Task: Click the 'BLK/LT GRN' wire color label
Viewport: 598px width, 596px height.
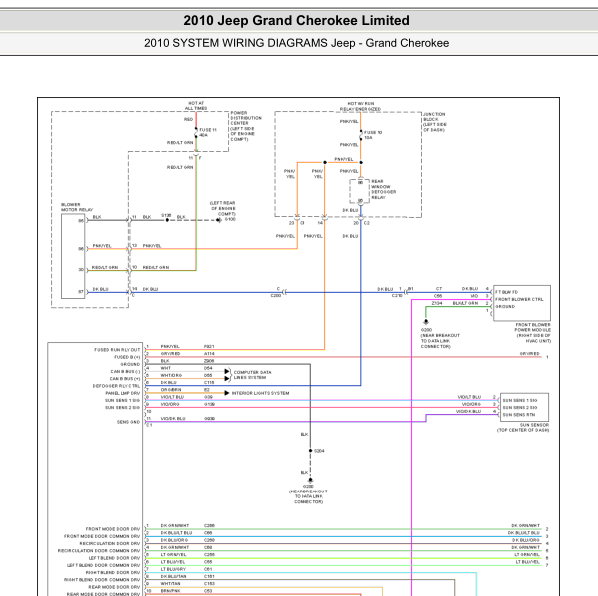Action: 465,303
